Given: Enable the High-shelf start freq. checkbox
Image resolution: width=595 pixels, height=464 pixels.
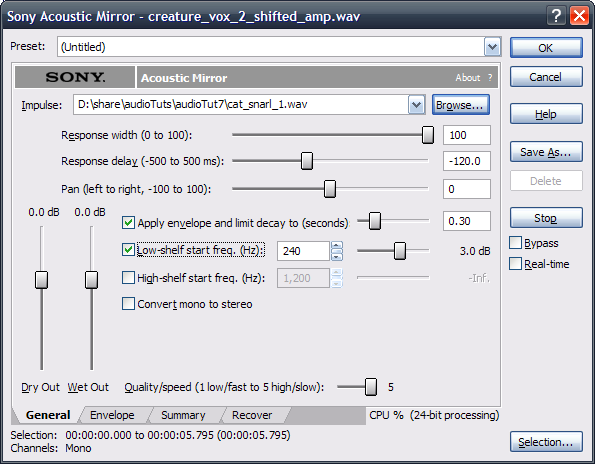Looking at the screenshot, I should [x=128, y=278].
